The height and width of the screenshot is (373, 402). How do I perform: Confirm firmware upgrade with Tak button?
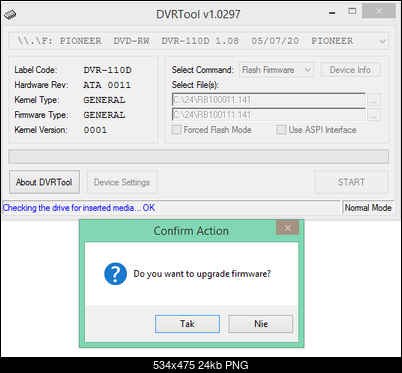coord(187,324)
